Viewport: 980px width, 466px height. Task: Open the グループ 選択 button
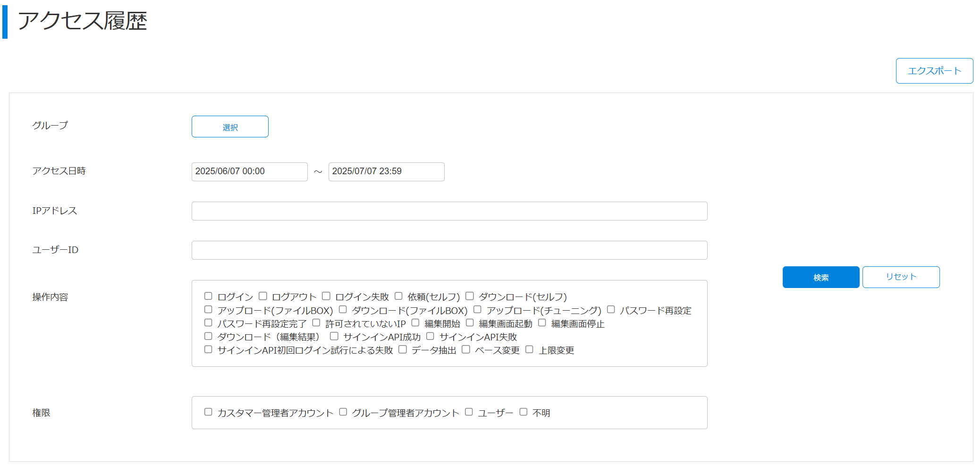(x=230, y=127)
